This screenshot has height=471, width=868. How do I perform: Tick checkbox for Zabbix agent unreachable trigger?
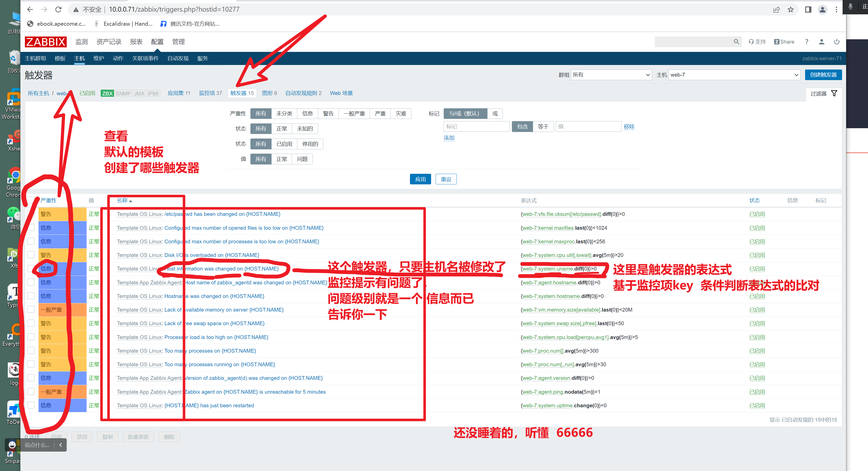pyautogui.click(x=31, y=391)
